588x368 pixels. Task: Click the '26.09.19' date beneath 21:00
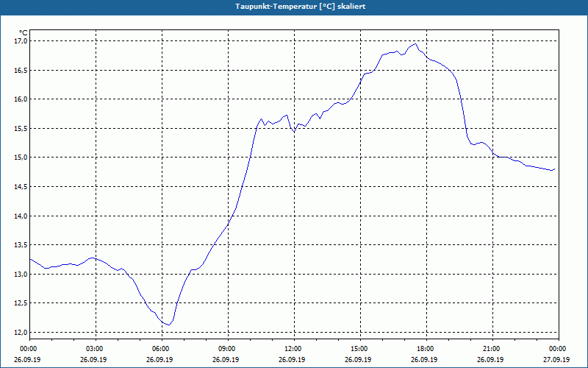click(490, 359)
